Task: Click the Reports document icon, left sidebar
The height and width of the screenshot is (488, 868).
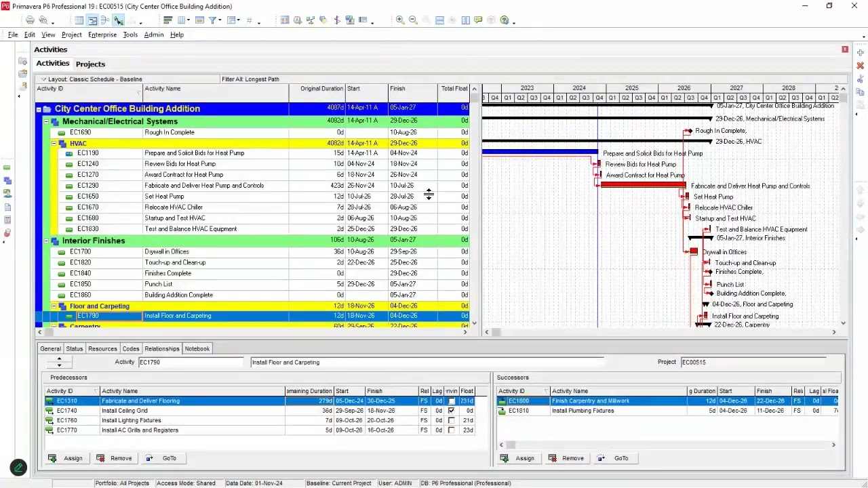Action: point(7,207)
